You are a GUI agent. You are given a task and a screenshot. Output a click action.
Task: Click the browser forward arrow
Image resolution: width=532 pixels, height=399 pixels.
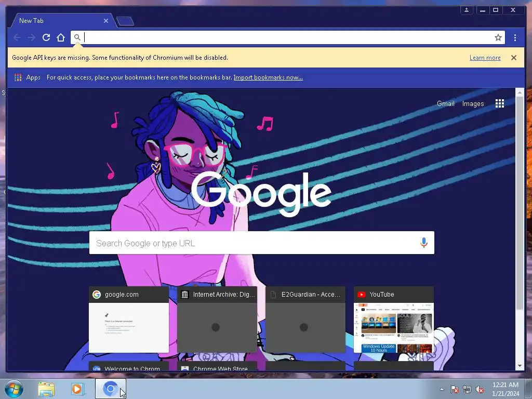(x=32, y=37)
